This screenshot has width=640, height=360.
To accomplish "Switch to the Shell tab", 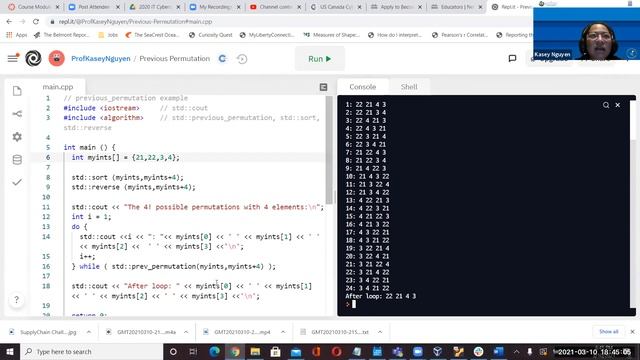I will coord(409,87).
